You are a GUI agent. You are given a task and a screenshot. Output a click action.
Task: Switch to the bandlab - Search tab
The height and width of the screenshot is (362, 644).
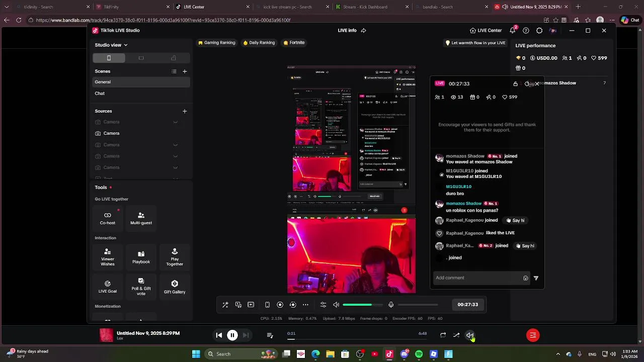[x=451, y=7]
